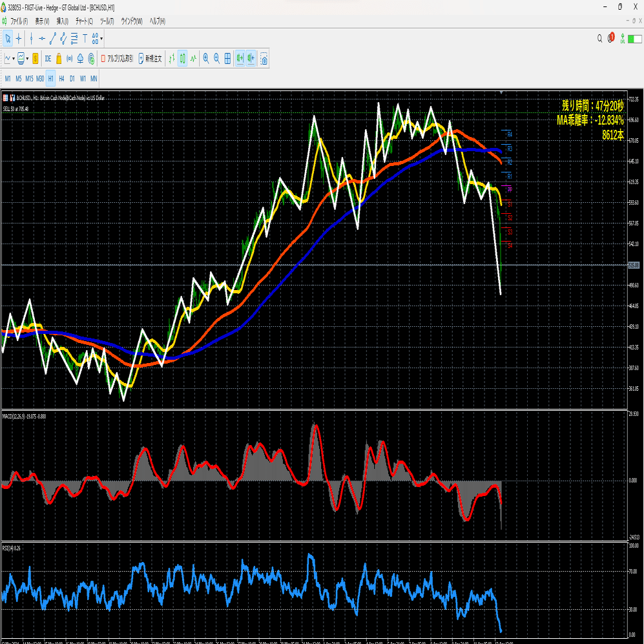Viewport: 644px width, 644px height.
Task: Toggle the H1 timeframe button
Action: (50, 78)
